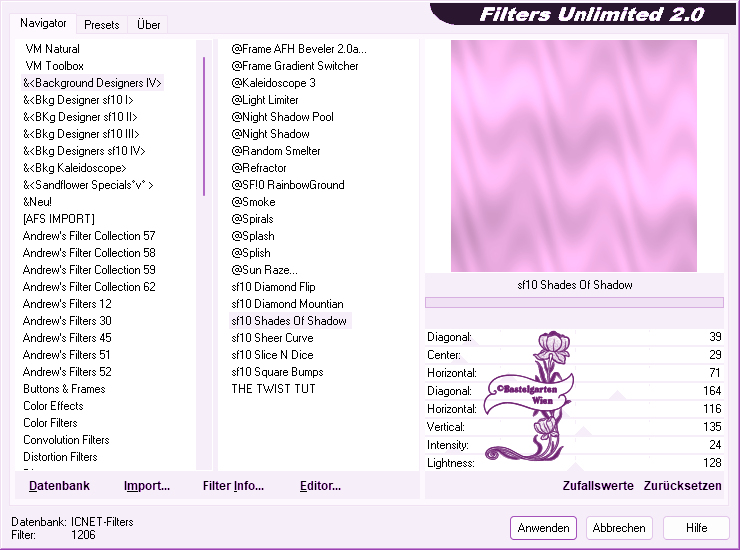The height and width of the screenshot is (550, 740).
Task: Select sf10 Diamond Mountian filter
Action: [x=287, y=304]
